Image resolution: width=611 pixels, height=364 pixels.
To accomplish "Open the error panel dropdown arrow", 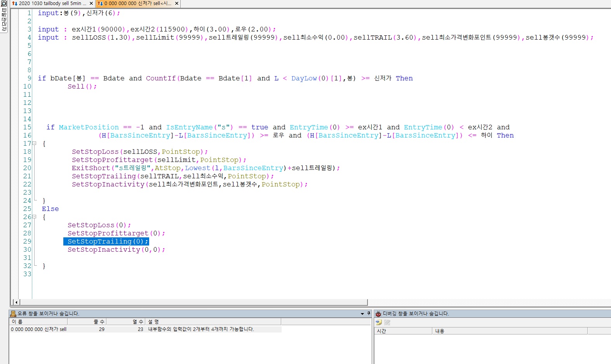I will pos(362,313).
